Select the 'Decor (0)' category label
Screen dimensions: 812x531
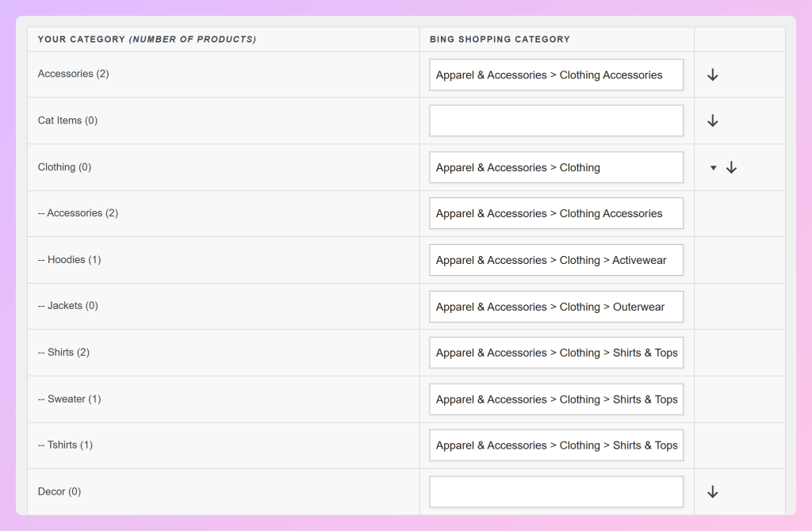pos(59,491)
